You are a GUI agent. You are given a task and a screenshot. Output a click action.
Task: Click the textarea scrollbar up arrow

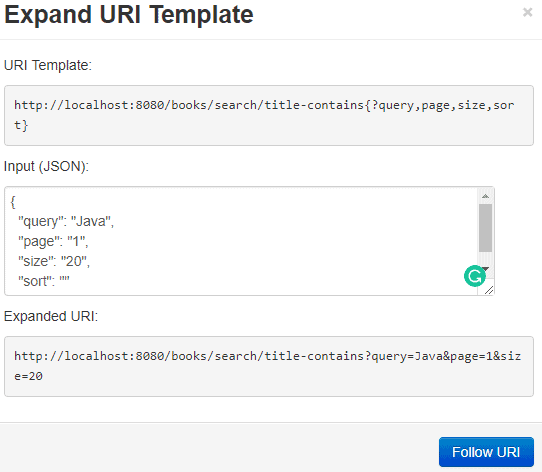(485, 196)
